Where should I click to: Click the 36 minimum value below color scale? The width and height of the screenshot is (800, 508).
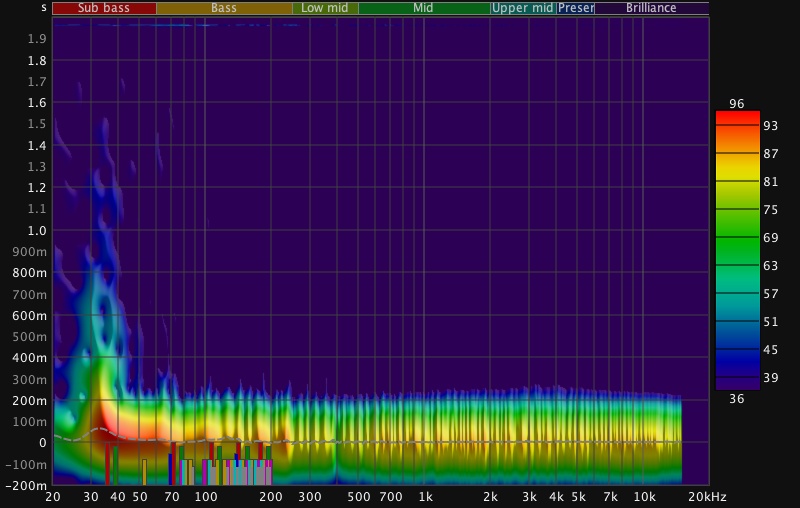[737, 399]
